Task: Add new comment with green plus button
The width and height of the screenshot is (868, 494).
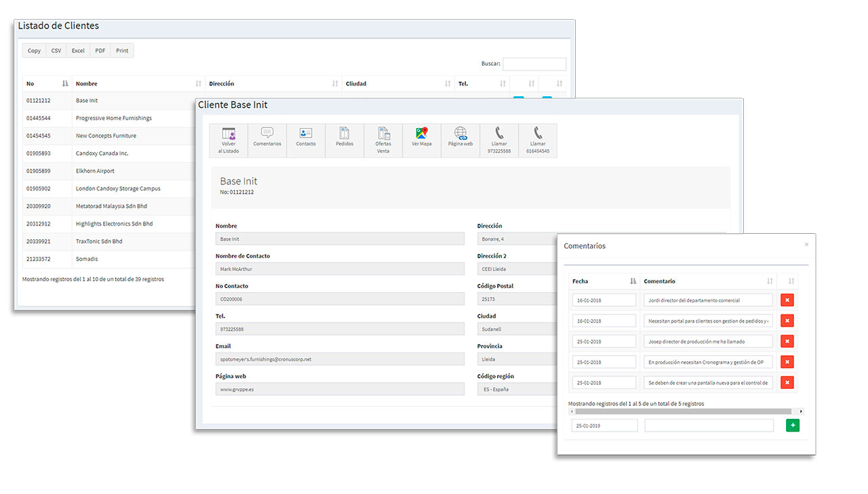Action: [793, 426]
